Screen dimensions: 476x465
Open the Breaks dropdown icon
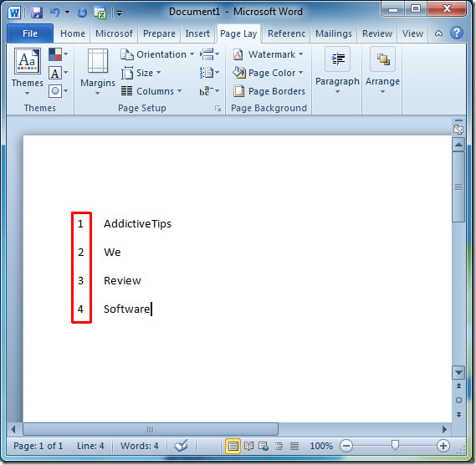point(209,54)
